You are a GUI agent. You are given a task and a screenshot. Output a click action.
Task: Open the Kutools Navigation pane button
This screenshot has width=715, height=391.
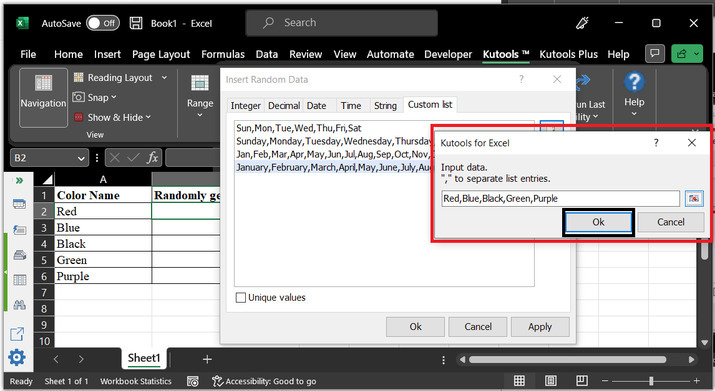click(43, 97)
